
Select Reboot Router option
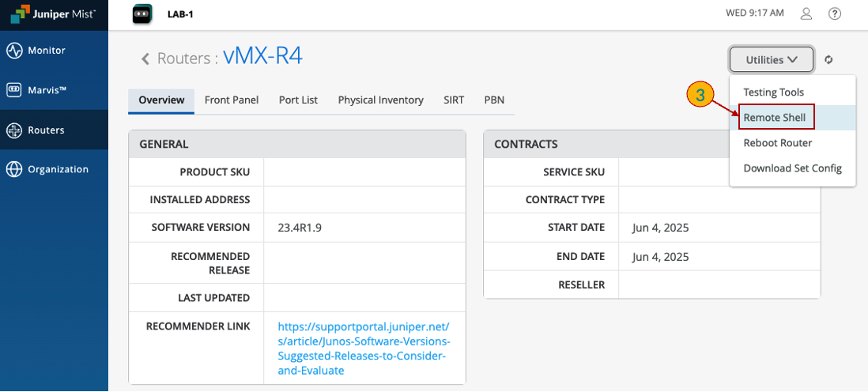point(777,143)
